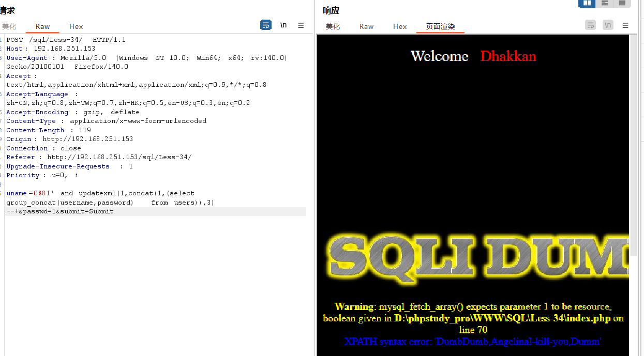
Task: Click the group_concat(username,password) body line
Action: tap(110, 203)
